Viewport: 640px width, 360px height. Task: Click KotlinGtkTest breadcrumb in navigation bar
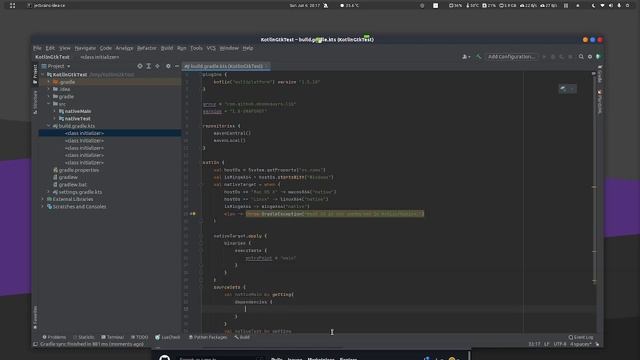(x=52, y=57)
